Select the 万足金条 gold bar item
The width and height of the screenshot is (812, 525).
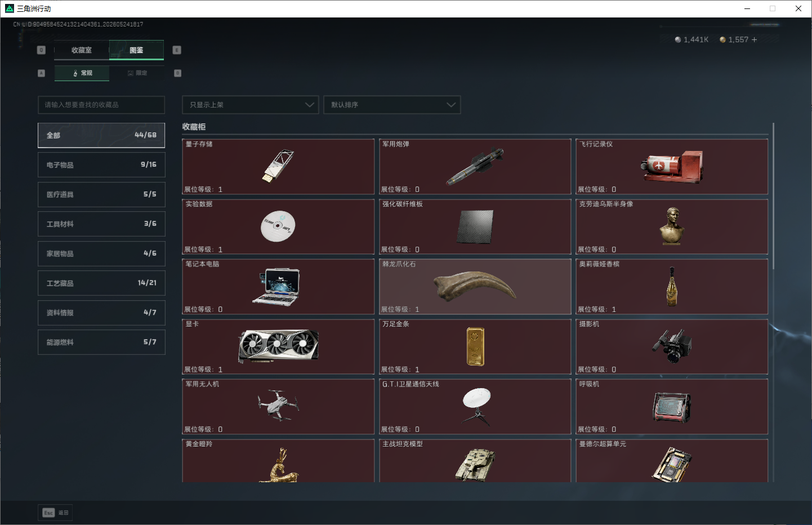pyautogui.click(x=475, y=346)
